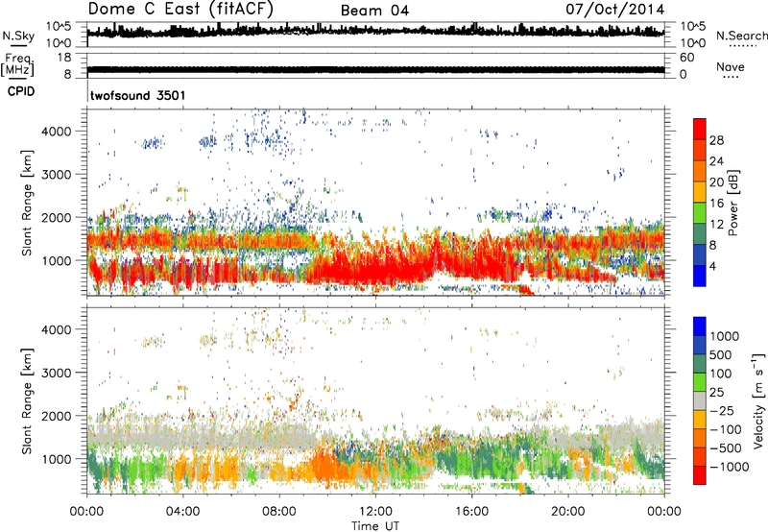768x532 pixels.
Task: Click the noise sky trace panel
Action: (375, 34)
